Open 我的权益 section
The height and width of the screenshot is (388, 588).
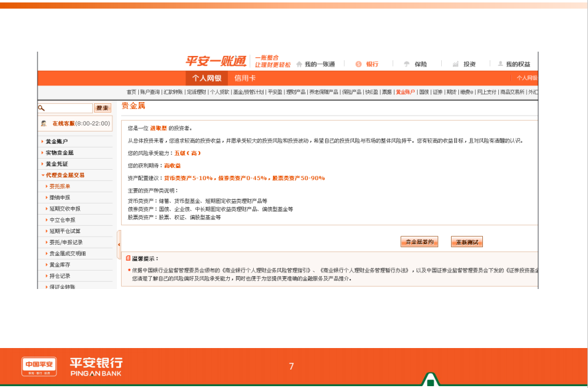coord(514,64)
